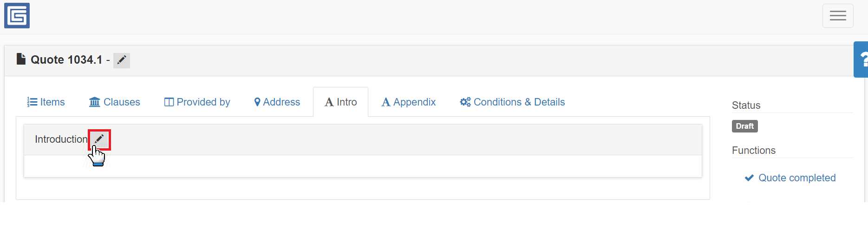Screen dimensions: 868x238
Task: Click the blue maze logo icon
Action: 17,15
